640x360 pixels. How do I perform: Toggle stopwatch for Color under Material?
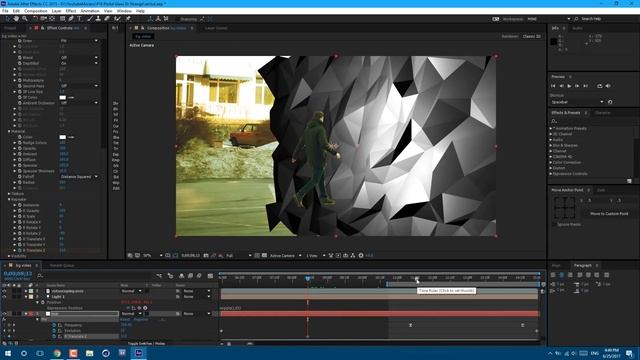[20, 137]
